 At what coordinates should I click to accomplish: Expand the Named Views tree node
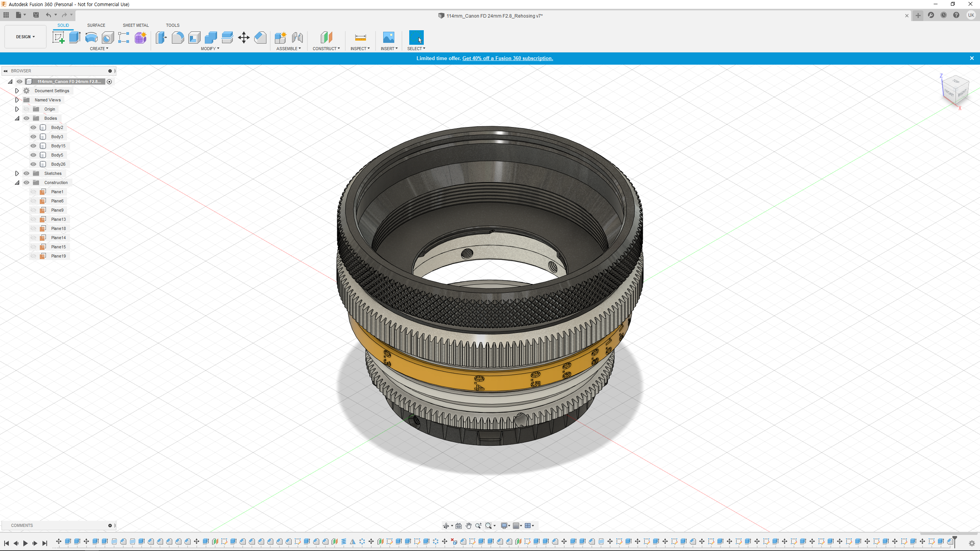pyautogui.click(x=17, y=100)
